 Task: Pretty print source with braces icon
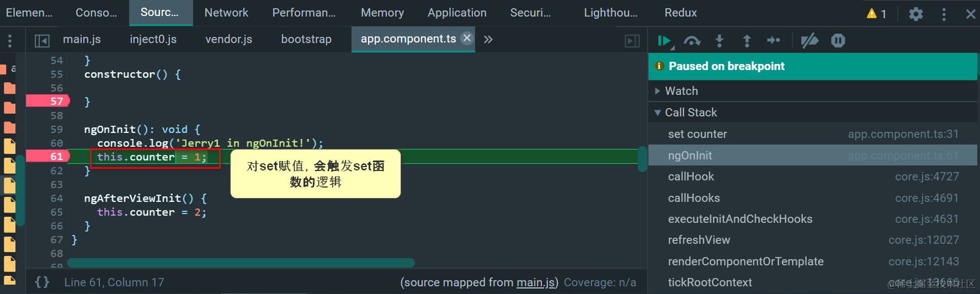pyautogui.click(x=42, y=282)
